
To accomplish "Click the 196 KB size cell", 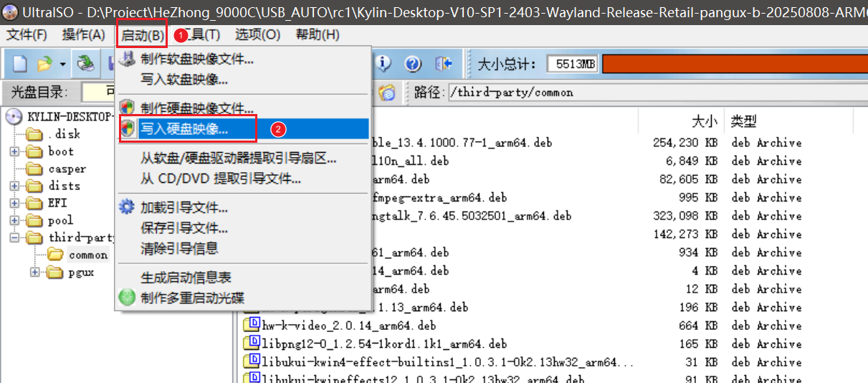I will pyautogui.click(x=697, y=308).
